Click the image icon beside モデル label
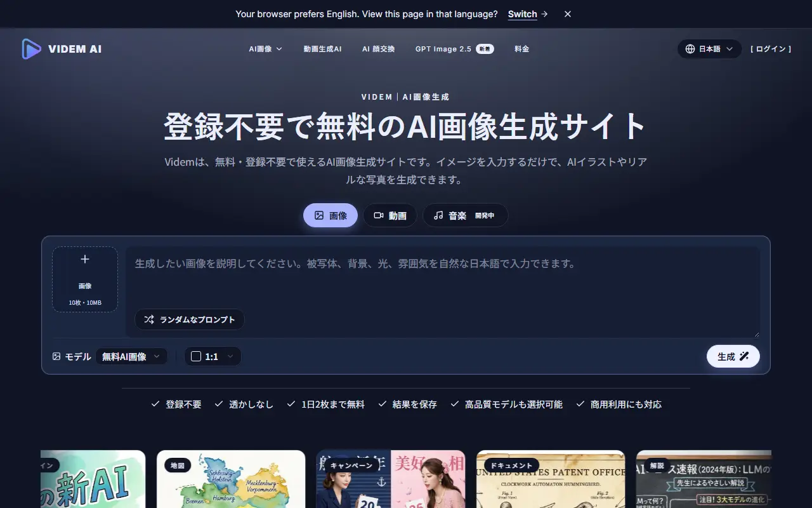 (x=56, y=357)
